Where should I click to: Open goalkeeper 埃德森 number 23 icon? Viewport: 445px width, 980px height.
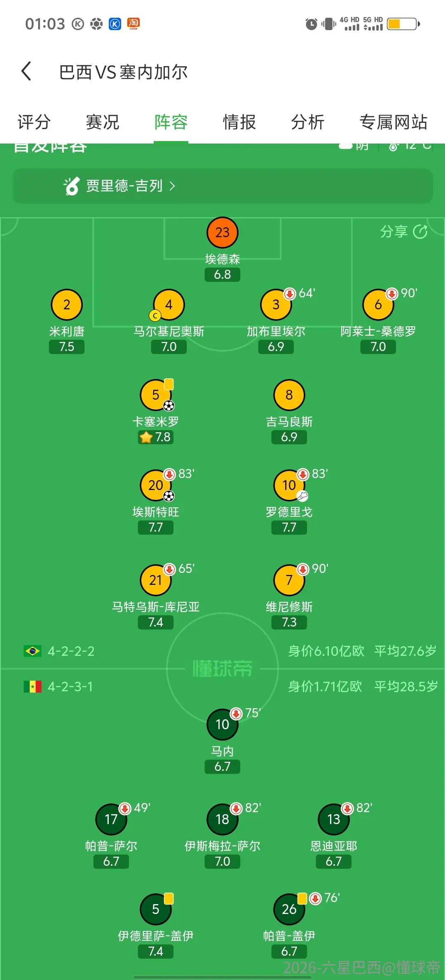pos(222,233)
